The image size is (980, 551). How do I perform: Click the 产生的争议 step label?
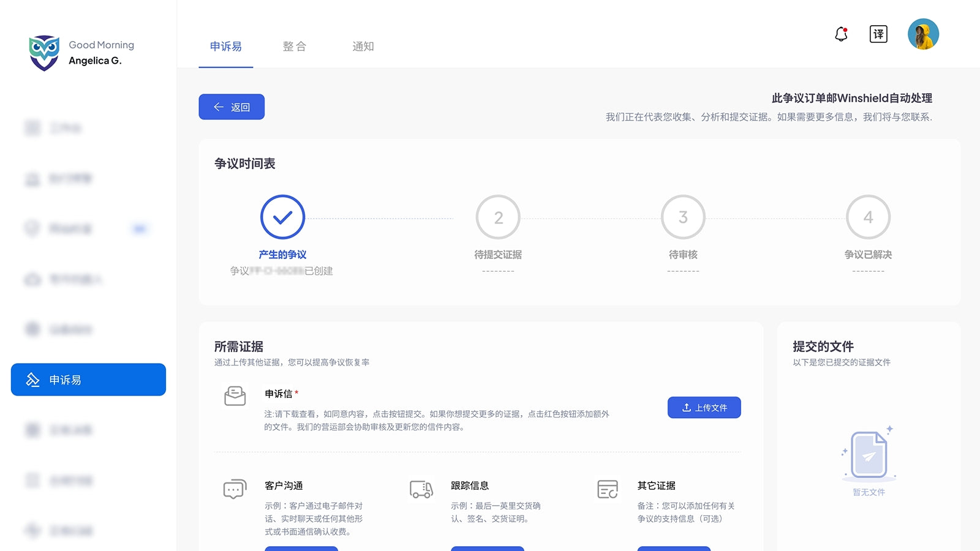282,255
